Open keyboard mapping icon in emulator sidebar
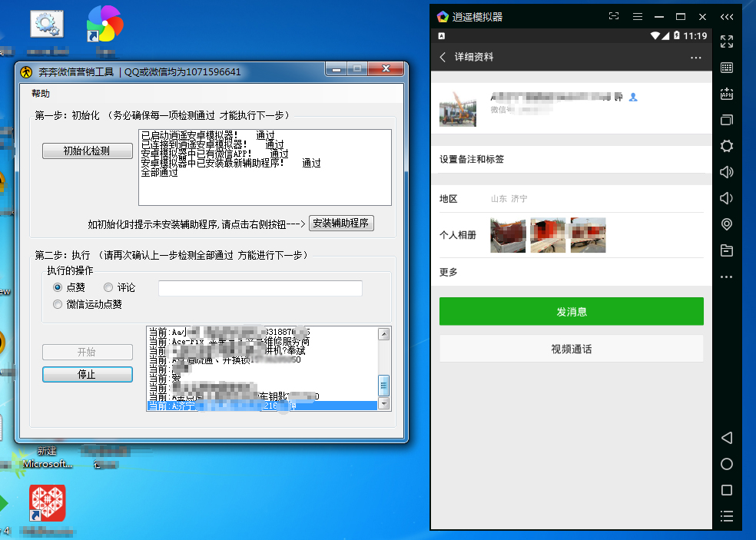Viewport: 756px width, 540px height. click(x=727, y=68)
